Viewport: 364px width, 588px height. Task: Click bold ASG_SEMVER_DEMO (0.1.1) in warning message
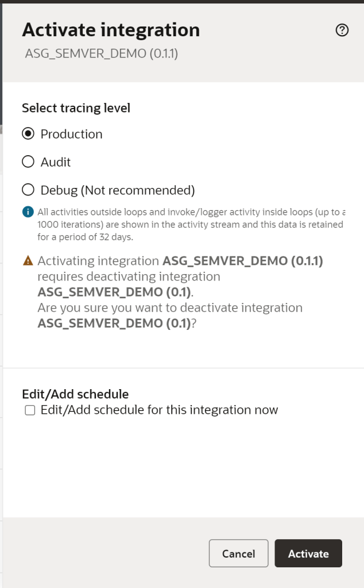pyautogui.click(x=243, y=261)
